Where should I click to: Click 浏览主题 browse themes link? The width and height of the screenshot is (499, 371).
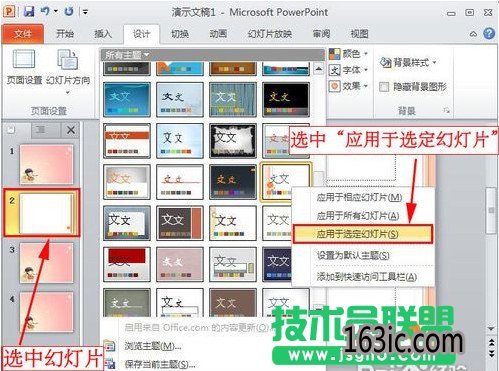[x=153, y=346]
